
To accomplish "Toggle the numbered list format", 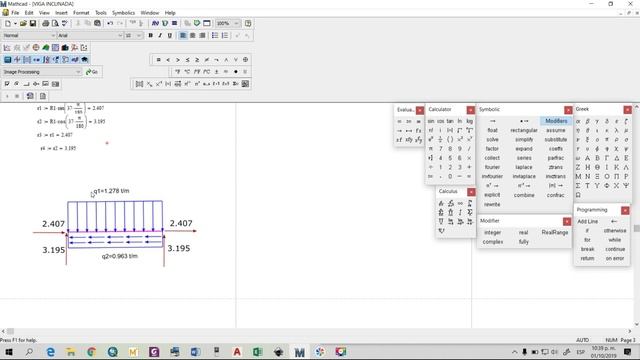I will coord(225,36).
